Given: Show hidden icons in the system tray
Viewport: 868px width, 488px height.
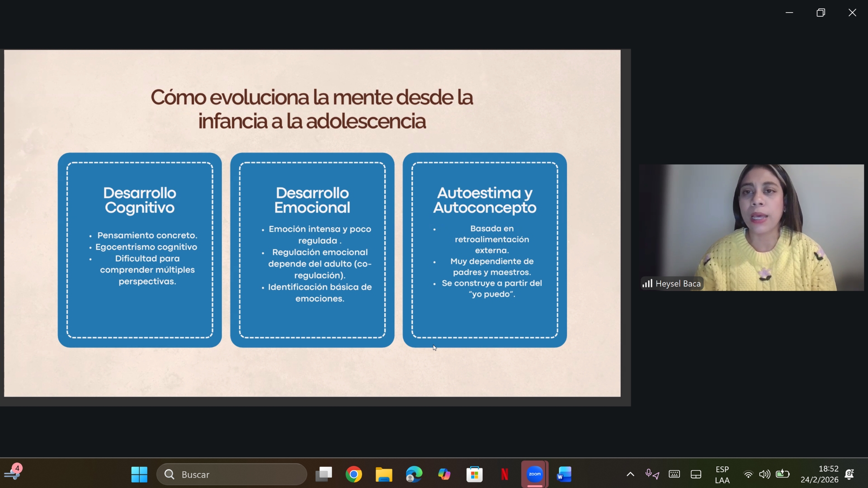Looking at the screenshot, I should (x=630, y=474).
